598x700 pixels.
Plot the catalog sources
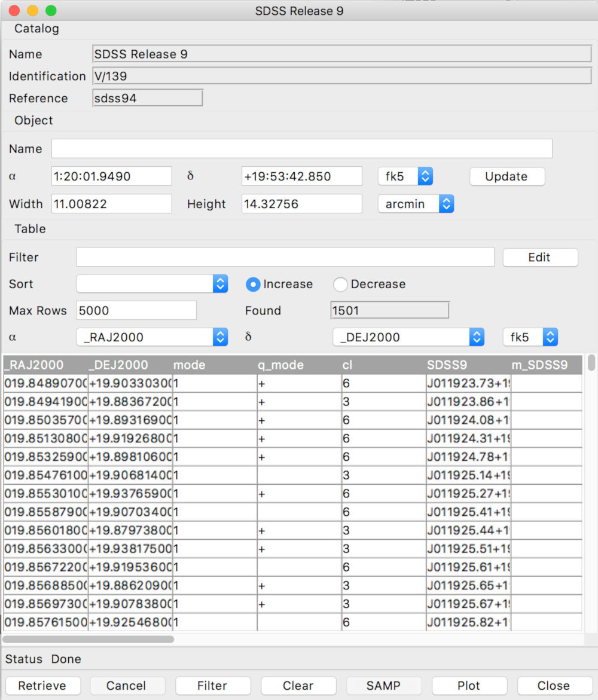coord(469,686)
